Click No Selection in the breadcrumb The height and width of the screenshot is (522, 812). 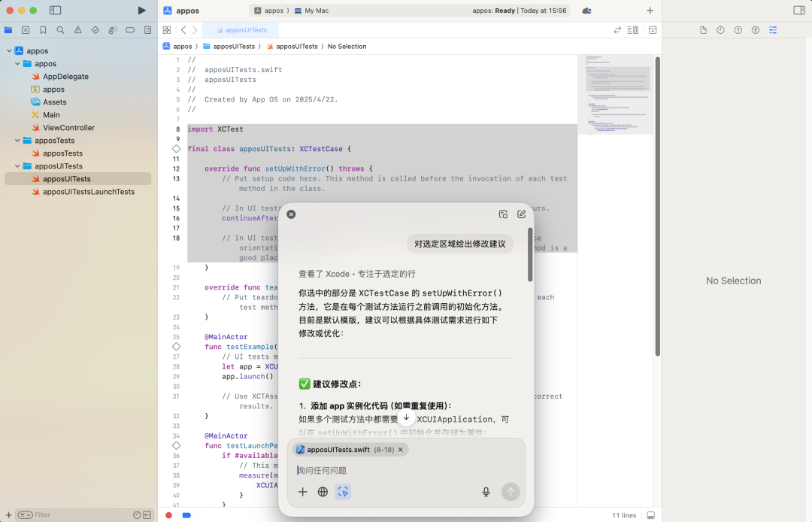(x=347, y=46)
